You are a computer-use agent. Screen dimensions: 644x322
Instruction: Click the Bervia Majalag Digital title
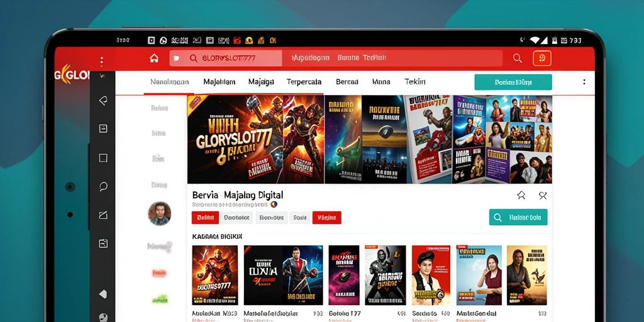tap(237, 195)
